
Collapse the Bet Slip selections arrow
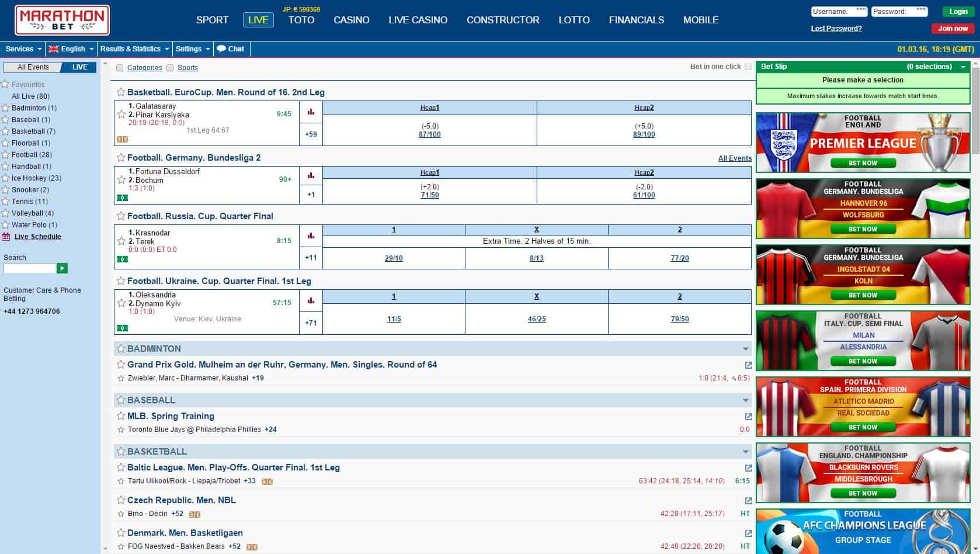click(963, 67)
